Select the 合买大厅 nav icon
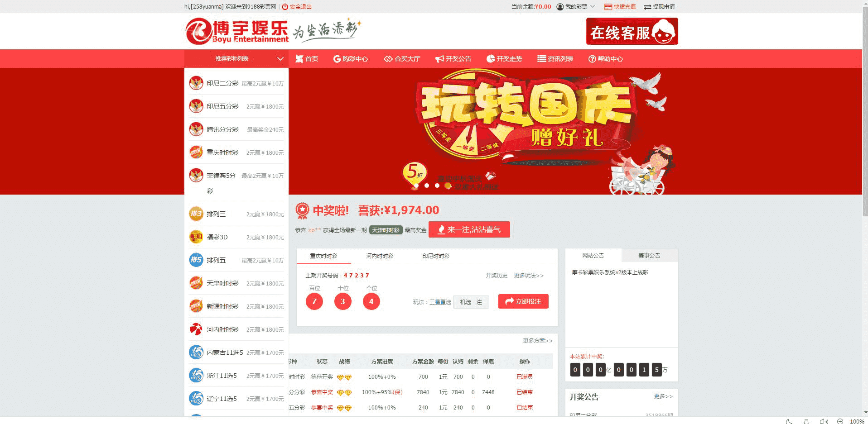This screenshot has width=868, height=424. point(388,58)
